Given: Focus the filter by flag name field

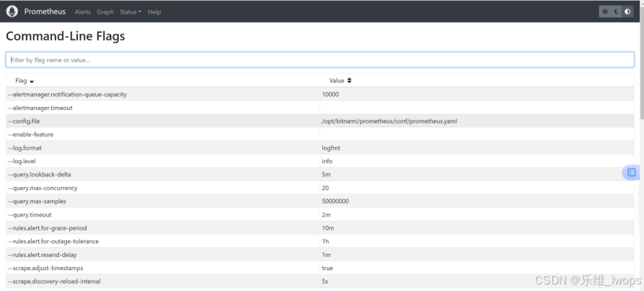Looking at the screenshot, I should click(320, 60).
